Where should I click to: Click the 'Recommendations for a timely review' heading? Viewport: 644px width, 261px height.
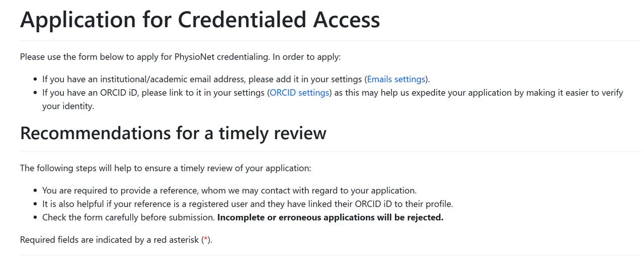173,133
